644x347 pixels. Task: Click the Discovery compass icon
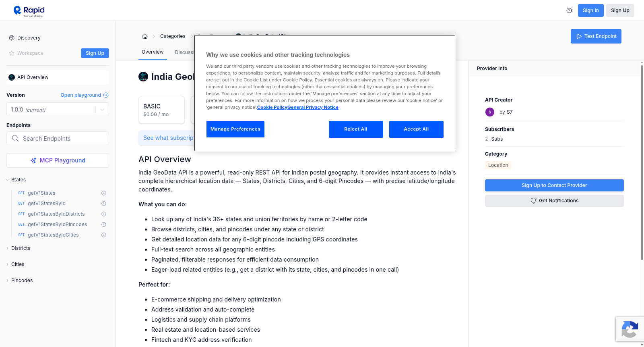tap(12, 38)
